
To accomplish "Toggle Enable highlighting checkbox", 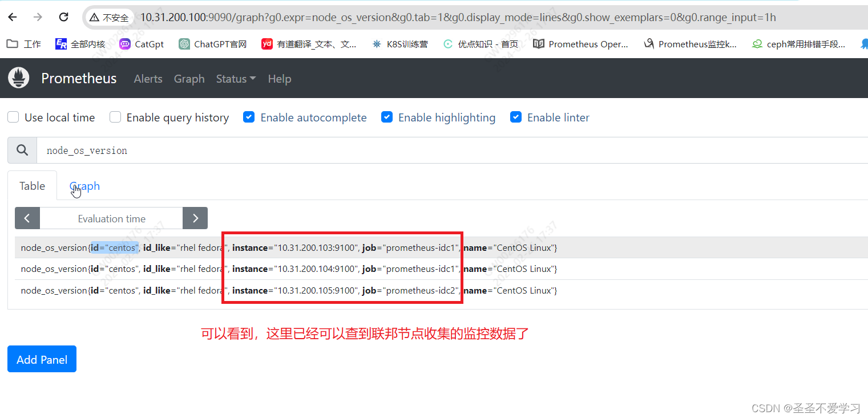I will tap(387, 117).
